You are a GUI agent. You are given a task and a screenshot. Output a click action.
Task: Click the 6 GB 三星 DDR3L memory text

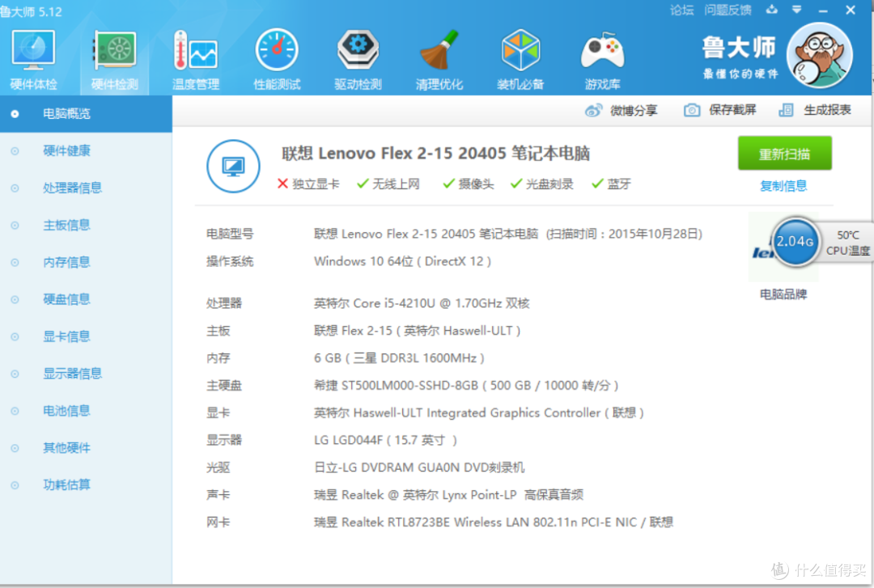(x=399, y=357)
